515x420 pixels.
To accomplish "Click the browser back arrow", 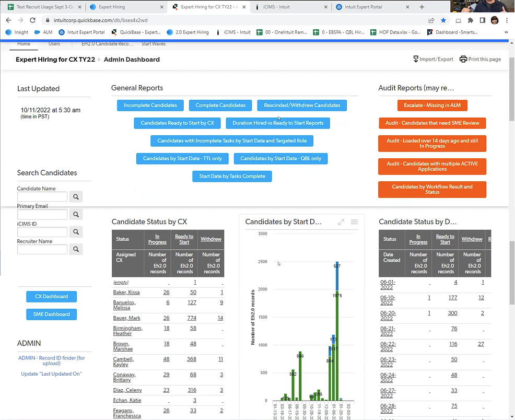I will [8, 20].
